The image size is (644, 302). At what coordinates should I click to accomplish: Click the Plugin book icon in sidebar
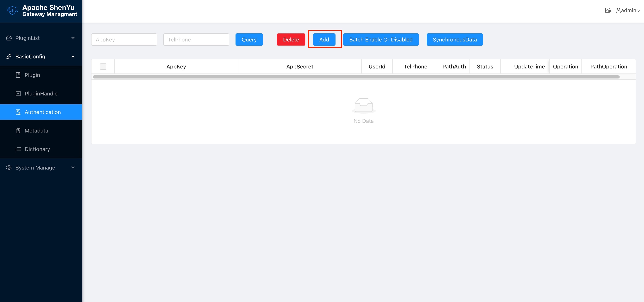[x=18, y=75]
